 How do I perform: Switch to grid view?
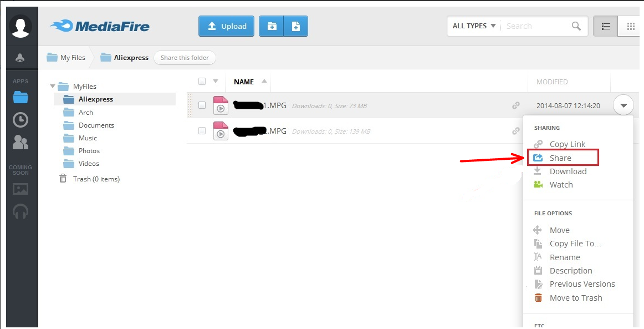[630, 26]
